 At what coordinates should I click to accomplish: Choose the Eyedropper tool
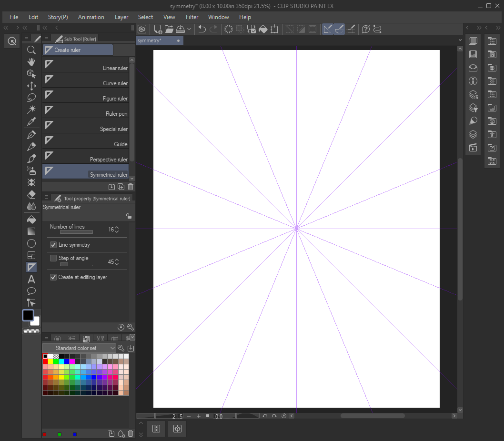click(x=31, y=122)
